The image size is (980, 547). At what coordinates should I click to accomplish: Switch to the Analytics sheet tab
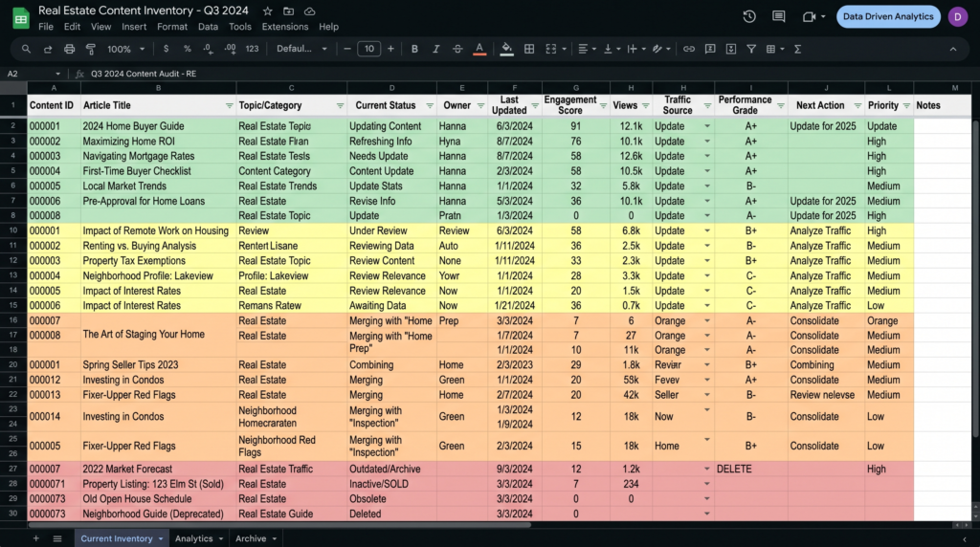(199, 538)
